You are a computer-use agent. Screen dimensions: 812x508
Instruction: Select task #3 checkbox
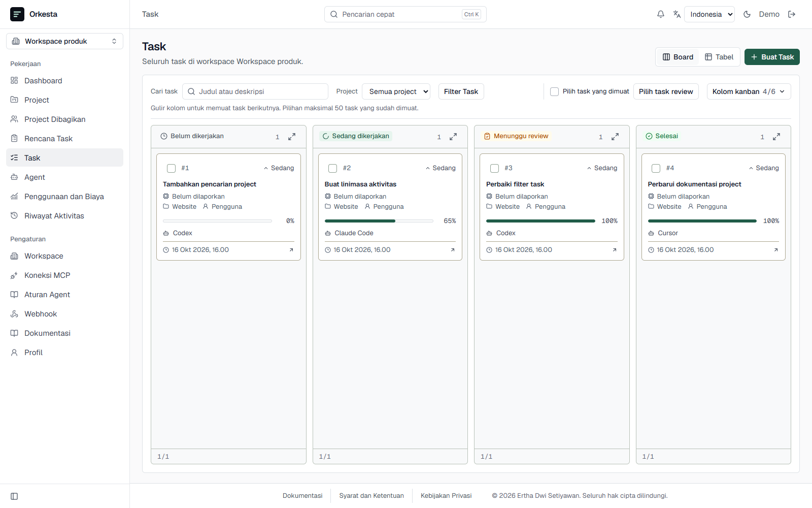pos(494,168)
